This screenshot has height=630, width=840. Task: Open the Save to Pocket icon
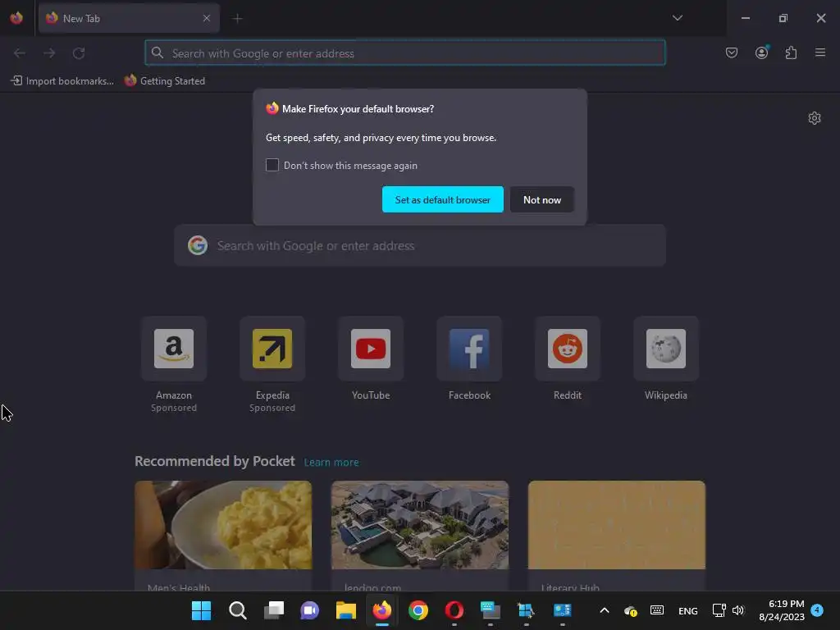click(731, 53)
